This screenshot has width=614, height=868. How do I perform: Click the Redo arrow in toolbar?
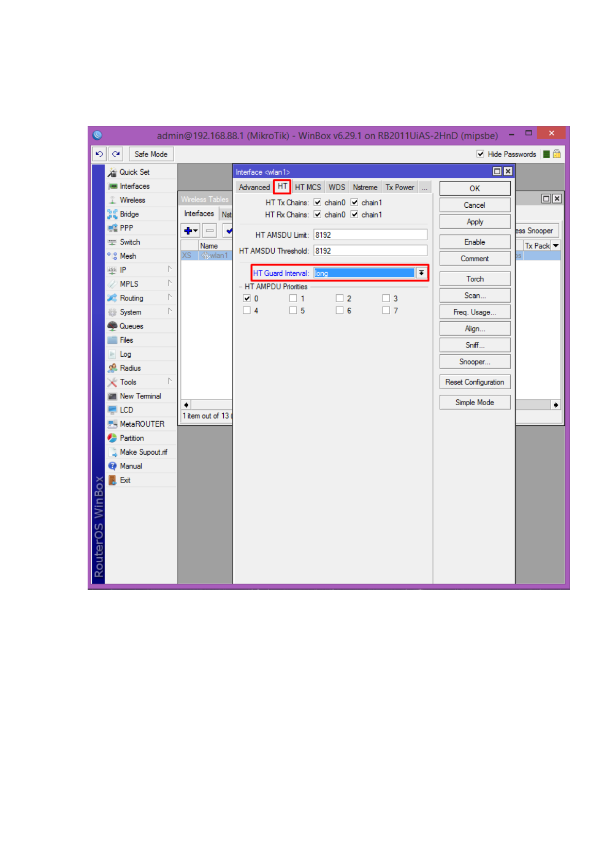(x=117, y=154)
